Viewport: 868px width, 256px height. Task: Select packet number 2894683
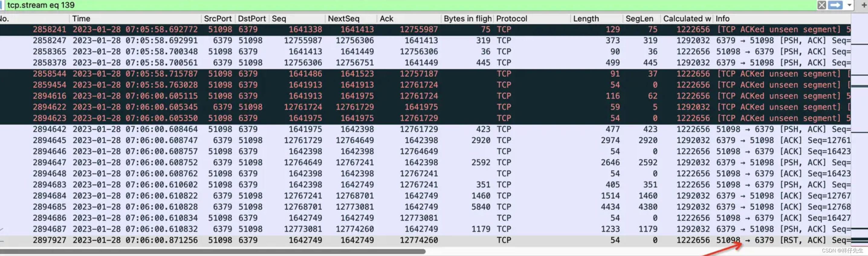(425, 185)
